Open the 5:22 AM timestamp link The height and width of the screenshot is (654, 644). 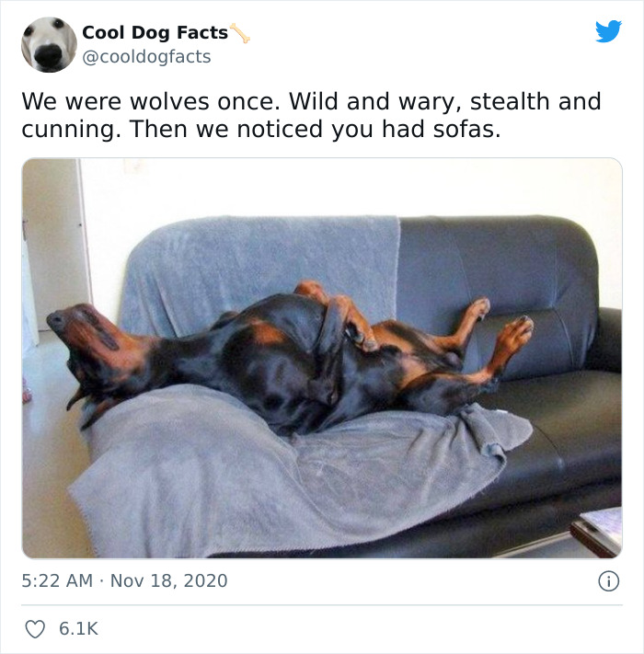(57, 580)
